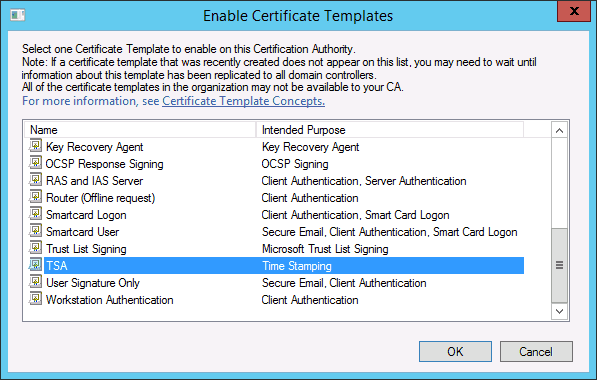This screenshot has width=597, height=380.
Task: Dismiss dialog with the Cancel button
Action: pos(536,351)
